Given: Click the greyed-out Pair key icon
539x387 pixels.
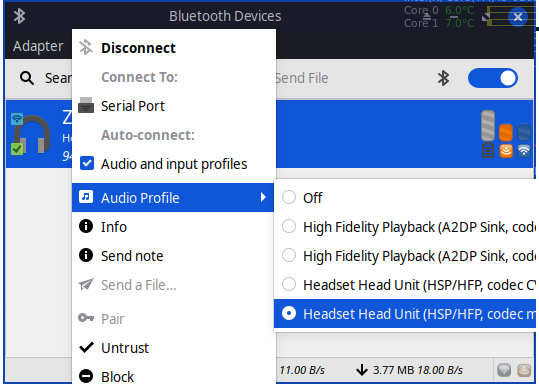Looking at the screenshot, I should tap(86, 318).
